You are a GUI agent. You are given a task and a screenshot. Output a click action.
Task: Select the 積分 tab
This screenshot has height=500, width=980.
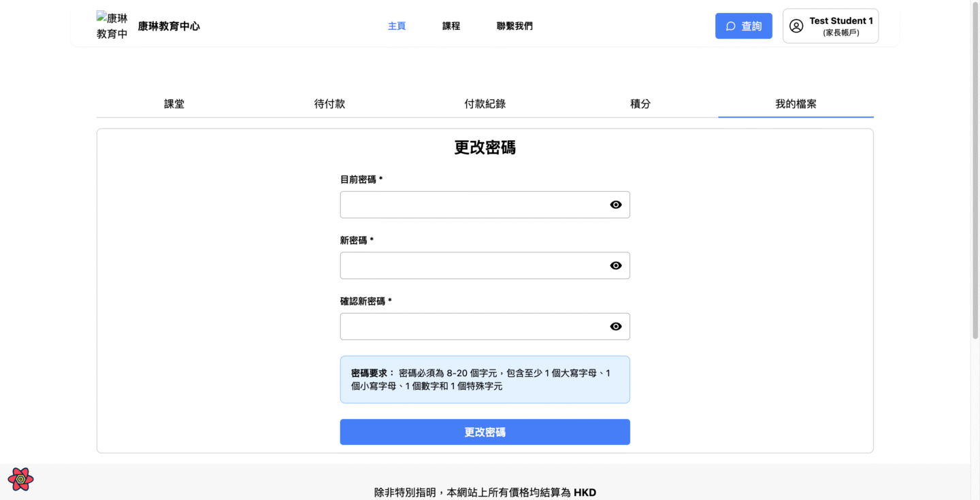point(640,104)
